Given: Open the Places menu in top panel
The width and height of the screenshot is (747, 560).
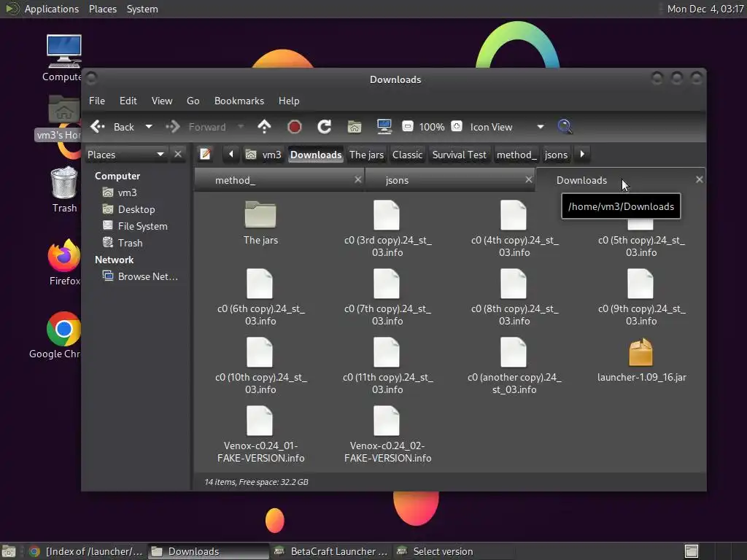Looking at the screenshot, I should 102,9.
